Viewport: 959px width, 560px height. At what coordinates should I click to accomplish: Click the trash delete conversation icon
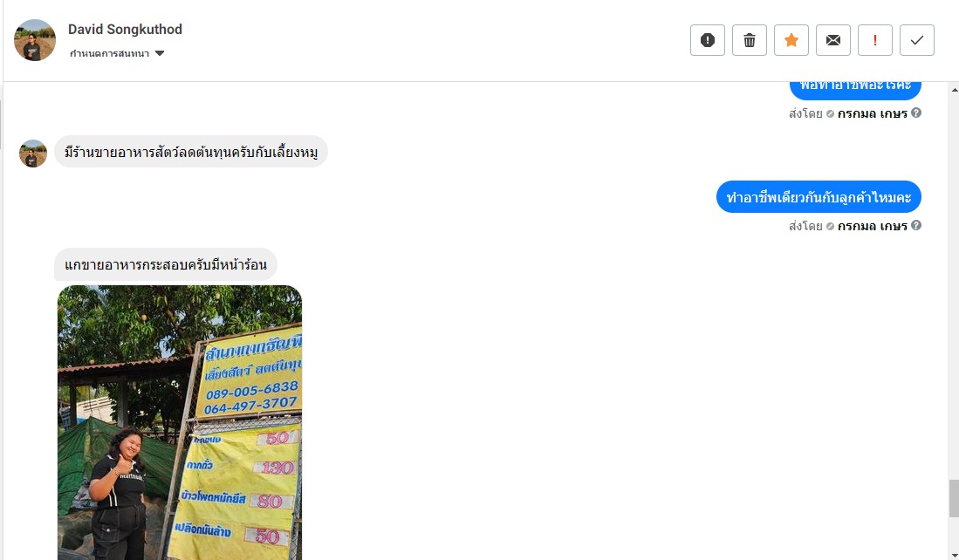coord(750,40)
